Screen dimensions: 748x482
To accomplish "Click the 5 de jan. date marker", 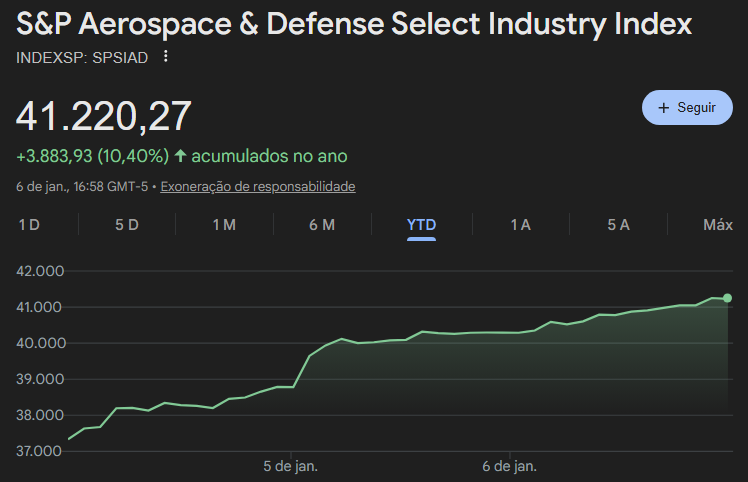I will click(291, 466).
